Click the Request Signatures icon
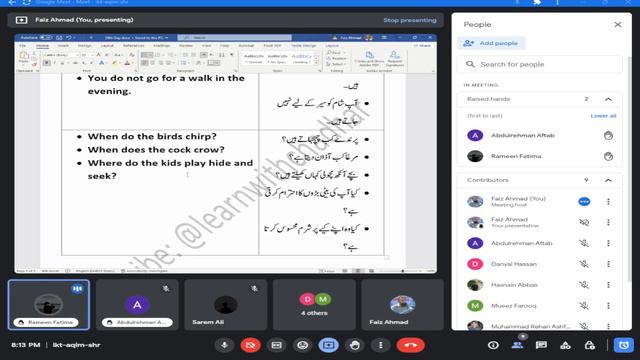 pos(394,58)
